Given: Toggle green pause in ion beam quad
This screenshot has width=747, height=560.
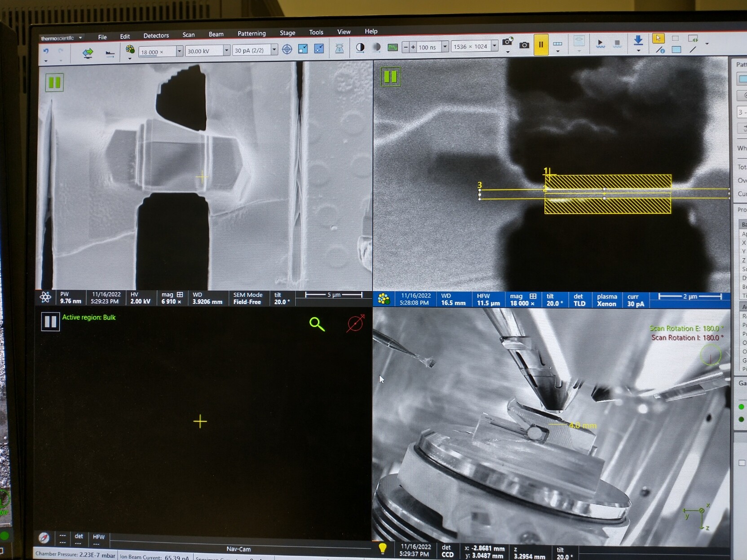Looking at the screenshot, I should coord(390,77).
